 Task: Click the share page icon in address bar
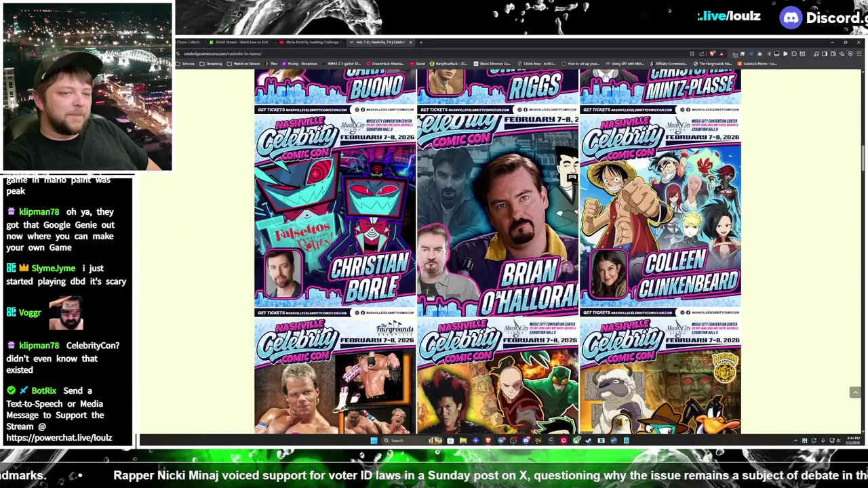click(x=702, y=54)
